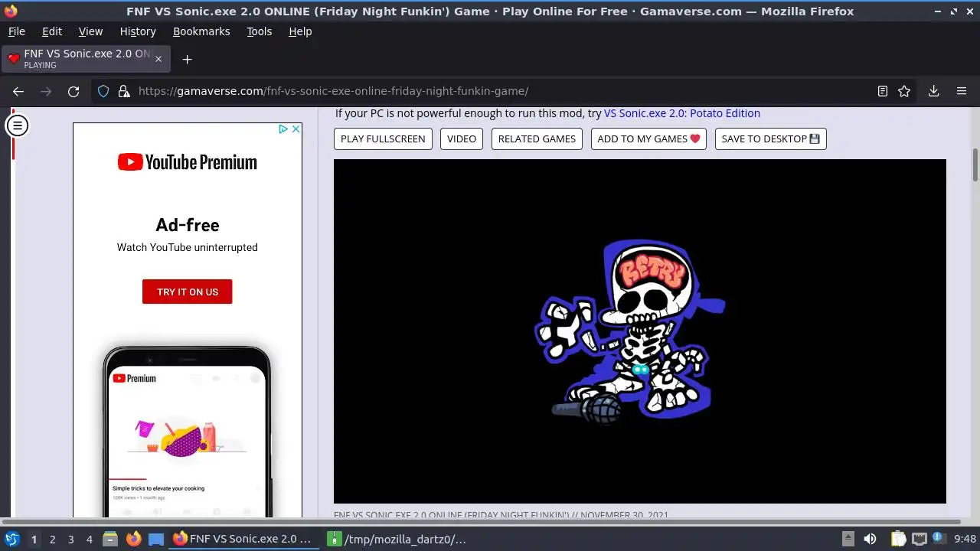Click the VIDEO button
The height and width of the screenshot is (551, 980).
462,139
